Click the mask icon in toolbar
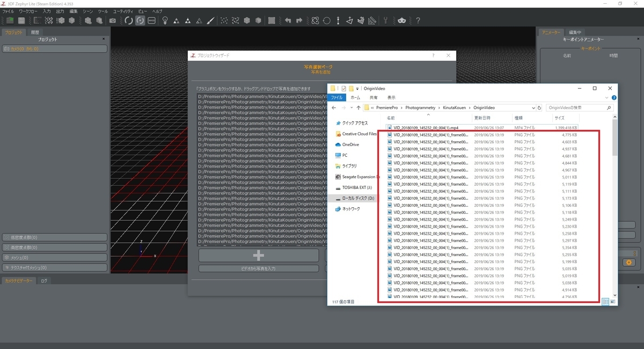This screenshot has height=349, width=644. [x=401, y=20]
